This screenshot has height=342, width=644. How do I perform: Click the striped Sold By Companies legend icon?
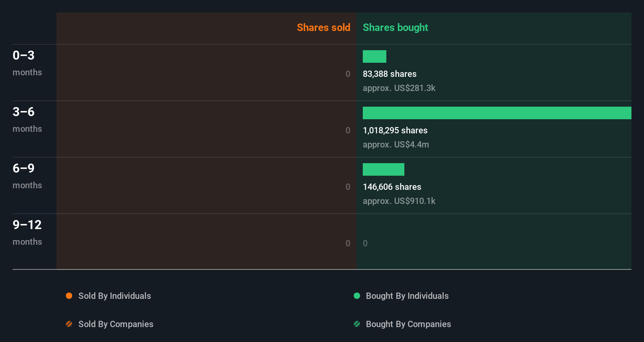click(69, 324)
